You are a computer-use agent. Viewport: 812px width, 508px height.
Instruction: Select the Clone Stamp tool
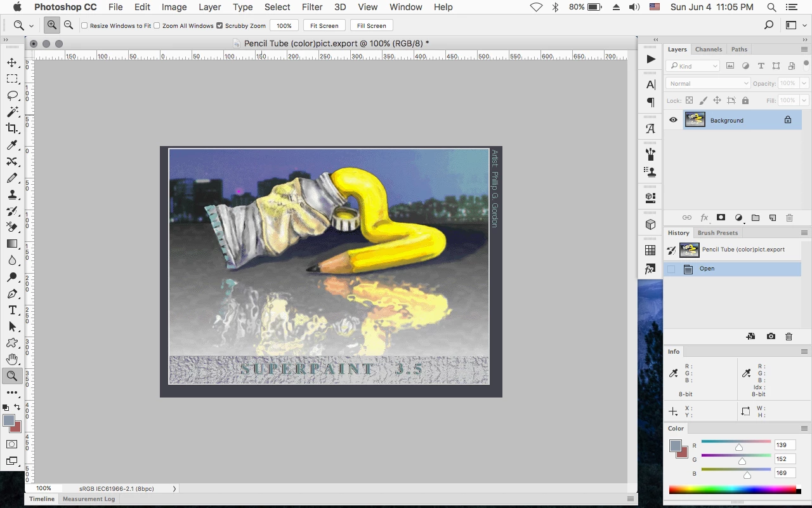[x=12, y=195]
